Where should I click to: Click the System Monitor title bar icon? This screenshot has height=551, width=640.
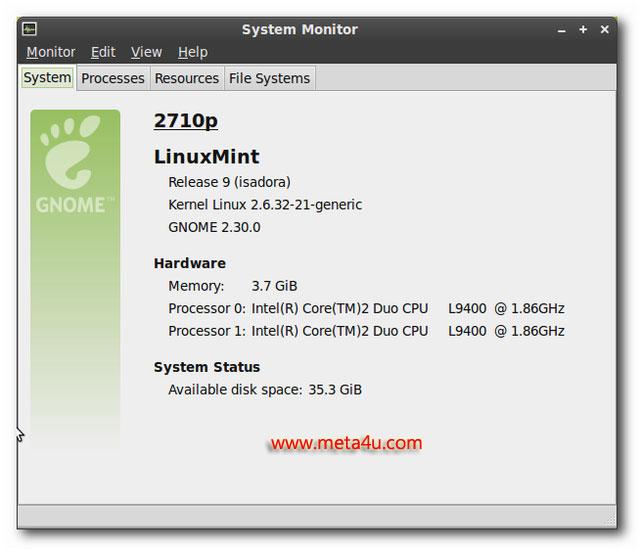pyautogui.click(x=29, y=29)
